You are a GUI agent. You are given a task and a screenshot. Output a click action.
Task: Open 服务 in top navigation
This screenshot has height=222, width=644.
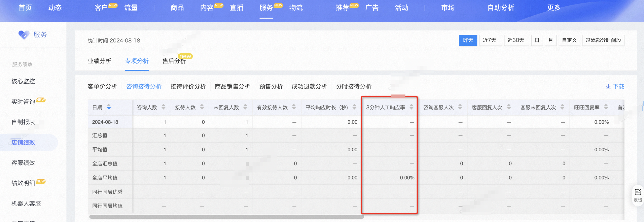point(266,8)
